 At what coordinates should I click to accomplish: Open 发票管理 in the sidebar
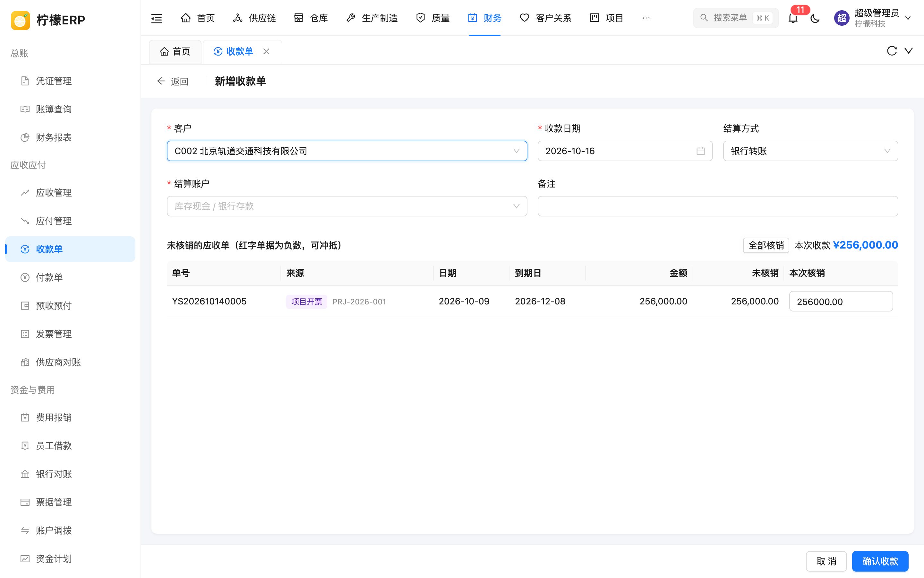70,334
